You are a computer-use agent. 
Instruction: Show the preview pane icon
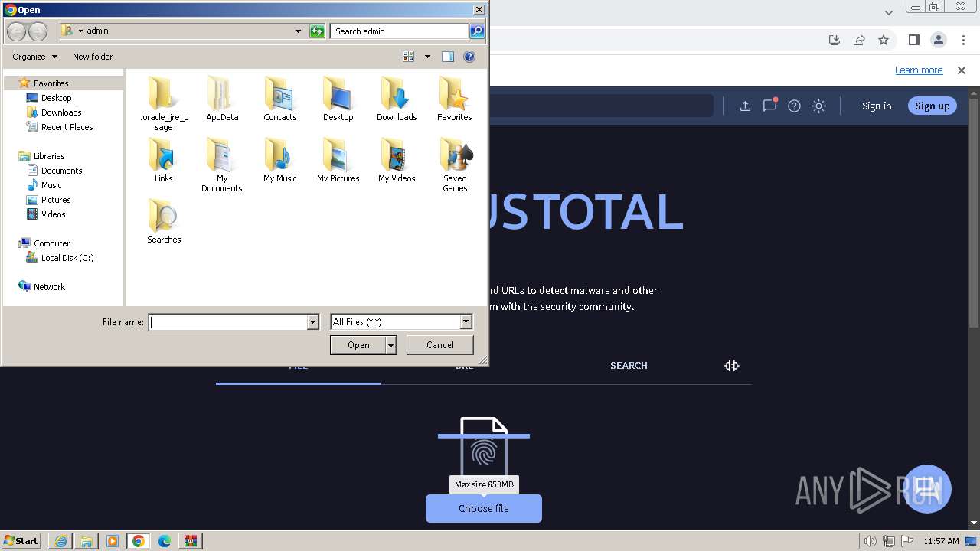tap(448, 57)
